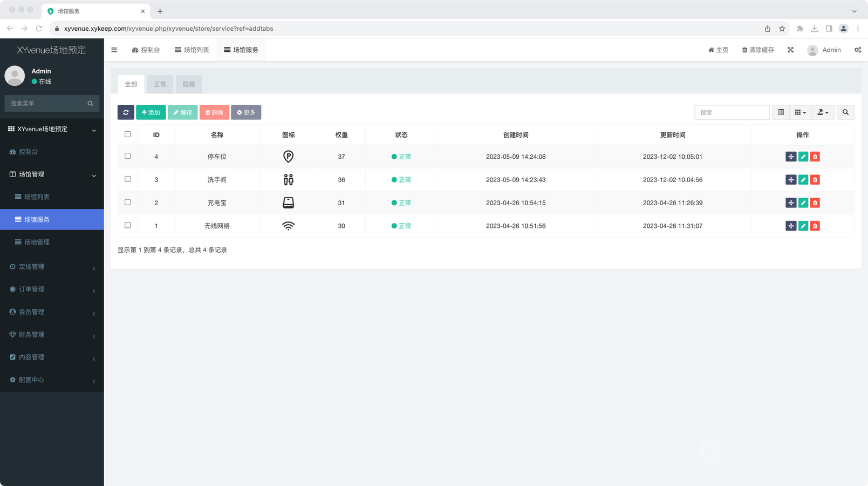Click the magnifier advanced search button
The width and height of the screenshot is (868, 486).
coord(845,112)
